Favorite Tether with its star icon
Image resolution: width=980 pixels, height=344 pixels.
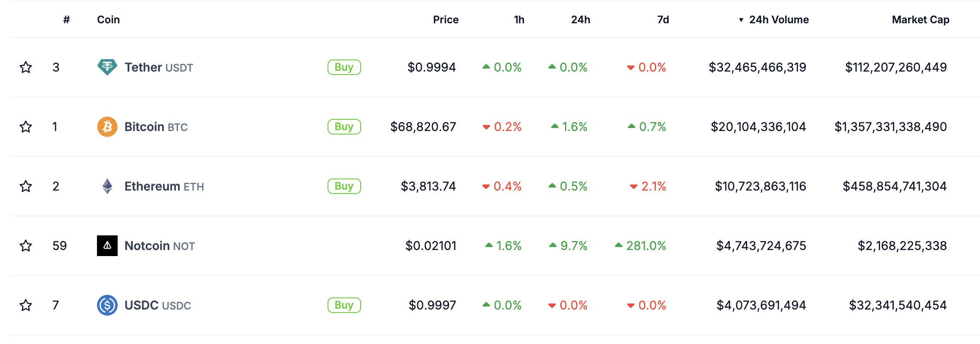26,67
